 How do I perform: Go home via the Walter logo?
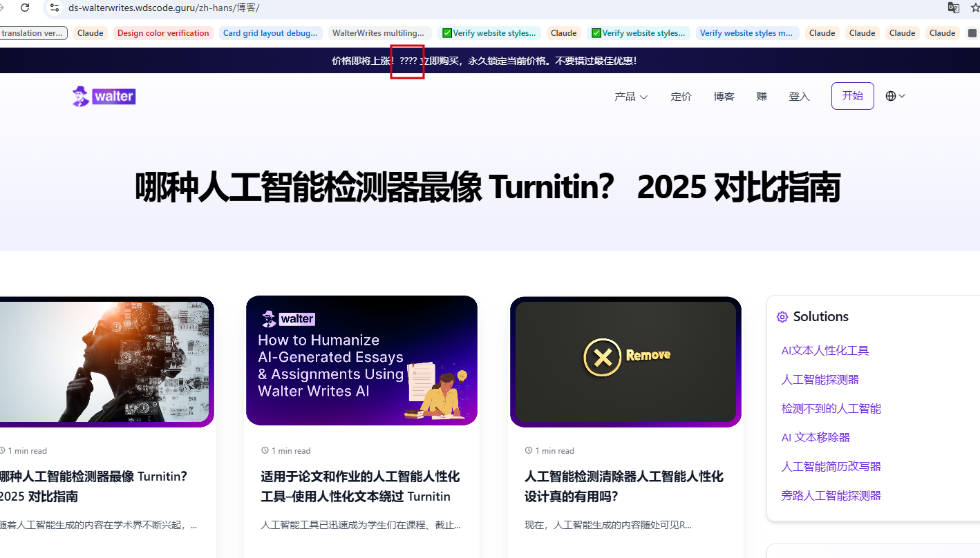point(104,96)
